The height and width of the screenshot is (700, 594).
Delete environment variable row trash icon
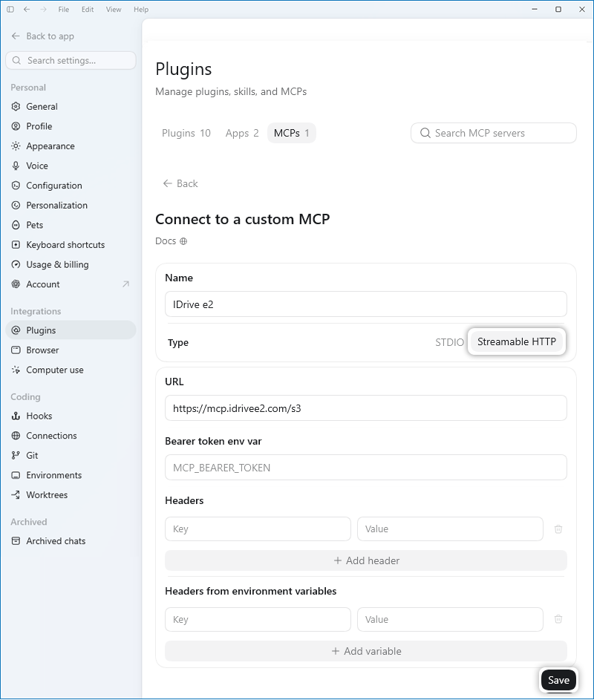[x=558, y=619]
